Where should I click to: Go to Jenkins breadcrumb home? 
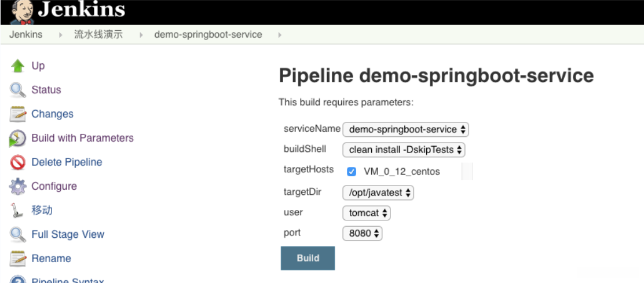pyautogui.click(x=26, y=35)
